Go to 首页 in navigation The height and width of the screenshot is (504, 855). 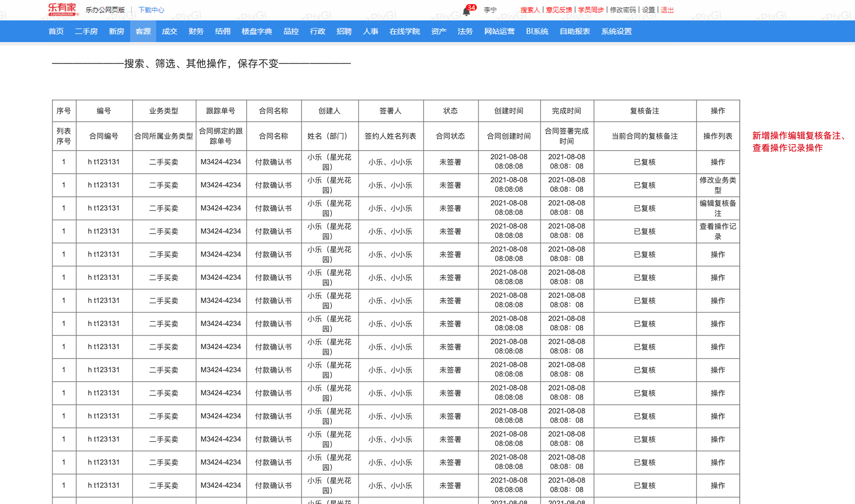point(56,31)
